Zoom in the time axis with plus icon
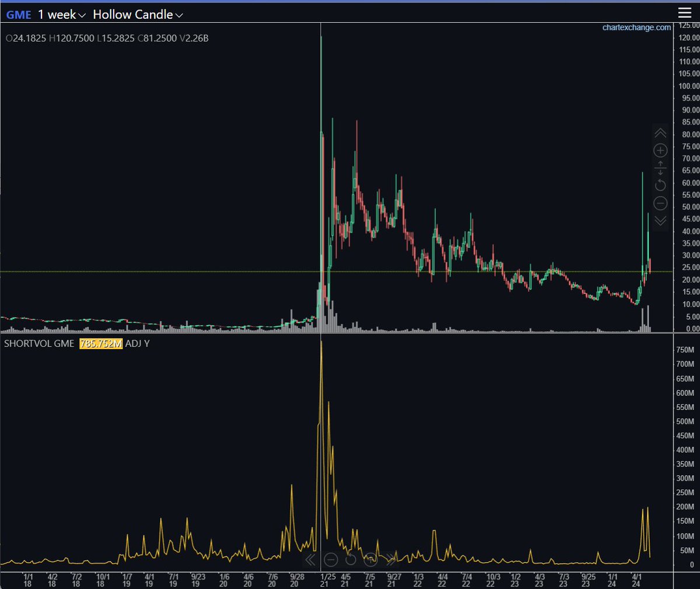Image resolution: width=700 pixels, height=589 pixels. (371, 560)
